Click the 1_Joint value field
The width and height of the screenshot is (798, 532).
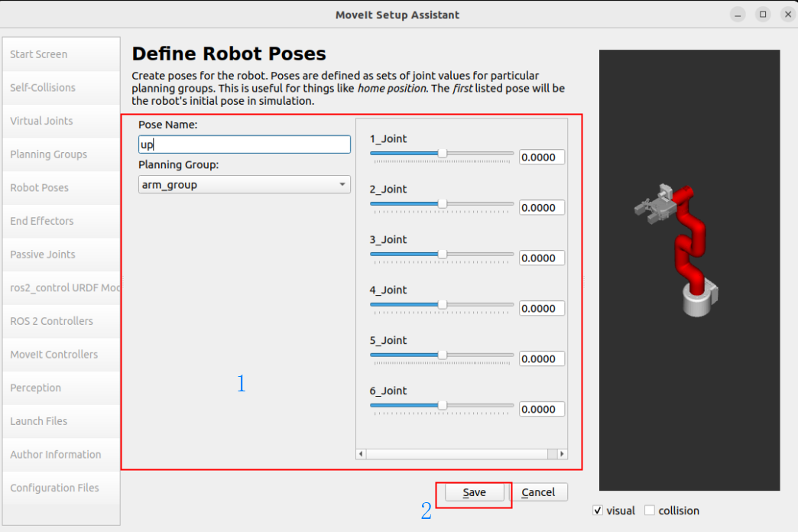(x=542, y=157)
